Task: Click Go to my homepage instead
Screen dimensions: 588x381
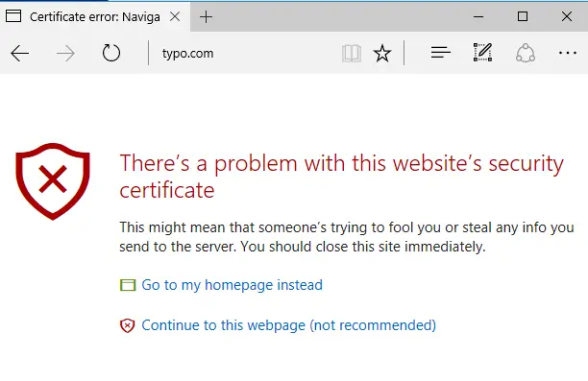Action: pos(232,285)
